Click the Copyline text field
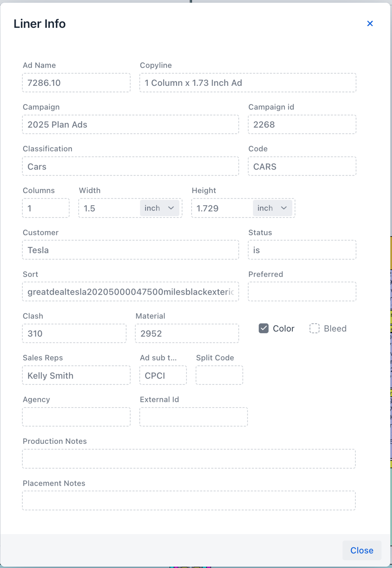 (248, 83)
